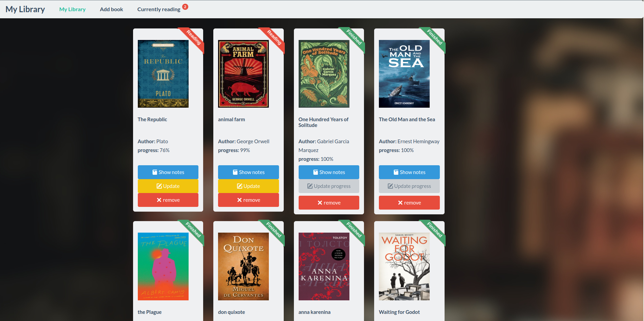Click the Anna Karenina book cover

click(x=324, y=266)
